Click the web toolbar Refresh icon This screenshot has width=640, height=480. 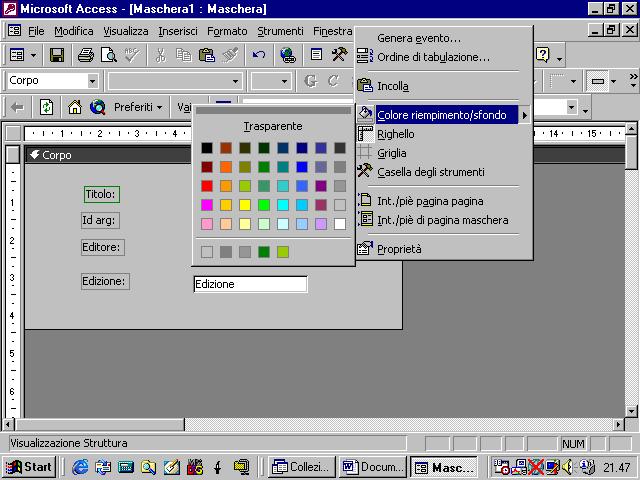46,107
